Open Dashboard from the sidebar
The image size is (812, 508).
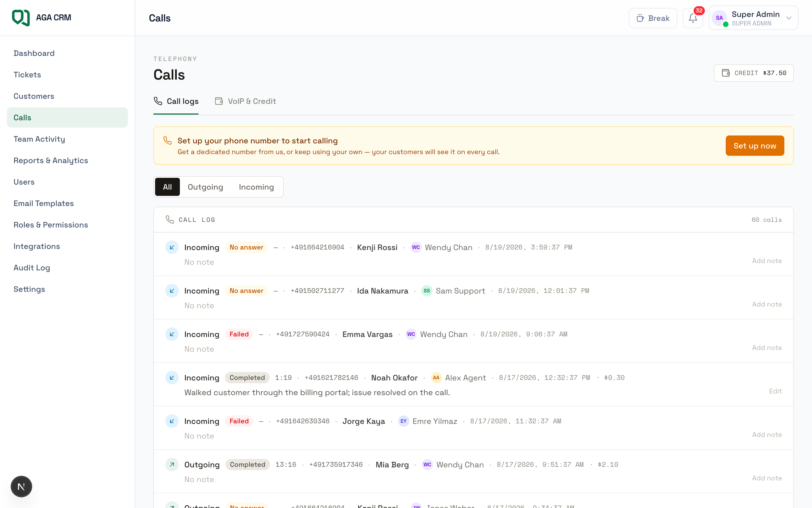tap(67, 53)
